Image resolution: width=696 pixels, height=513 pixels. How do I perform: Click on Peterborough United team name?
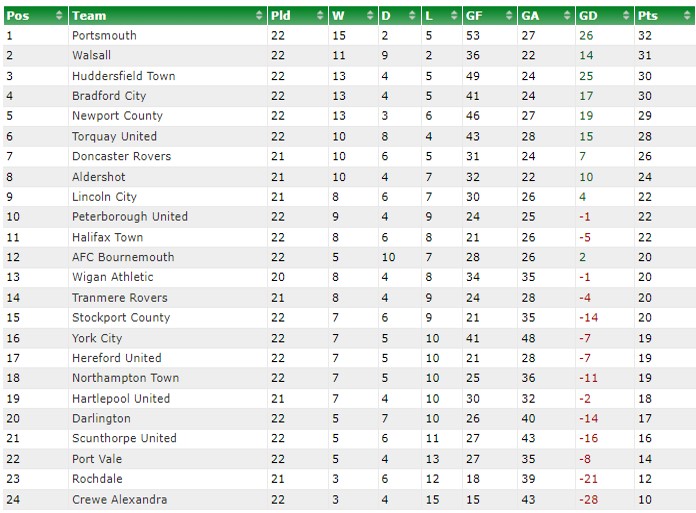pos(130,217)
